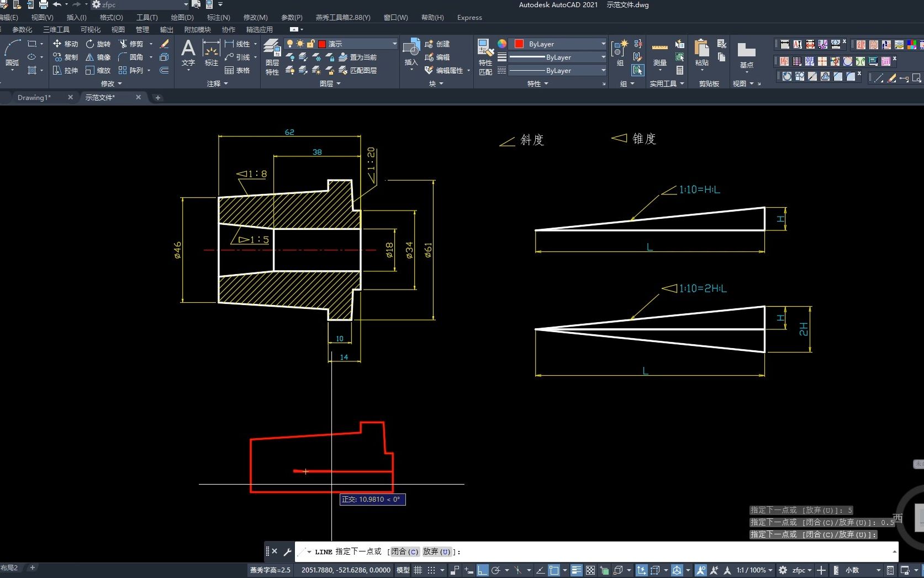Click the red color swatch in layer dropdown
924x578 pixels.
[322, 44]
